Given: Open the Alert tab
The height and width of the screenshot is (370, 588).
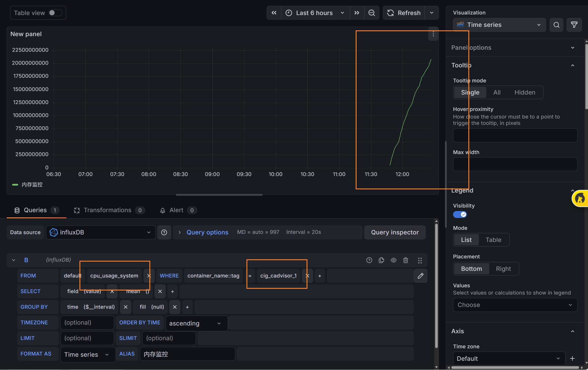Looking at the screenshot, I should 176,210.
